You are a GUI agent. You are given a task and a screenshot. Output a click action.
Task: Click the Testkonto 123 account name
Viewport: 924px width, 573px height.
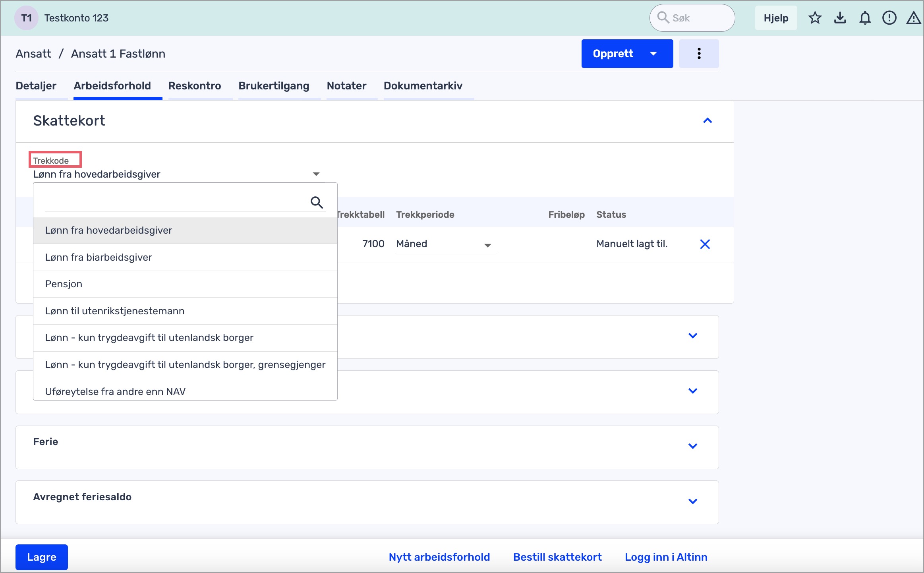[x=76, y=18]
